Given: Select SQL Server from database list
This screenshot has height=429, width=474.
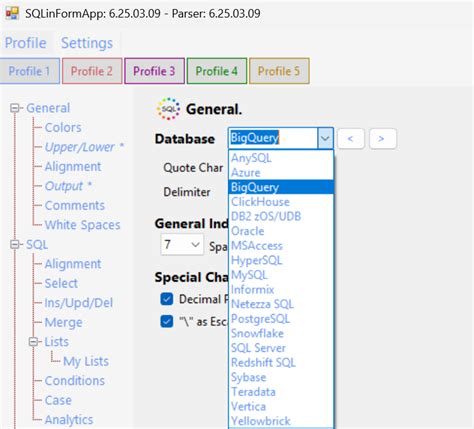Looking at the screenshot, I should (281, 348).
